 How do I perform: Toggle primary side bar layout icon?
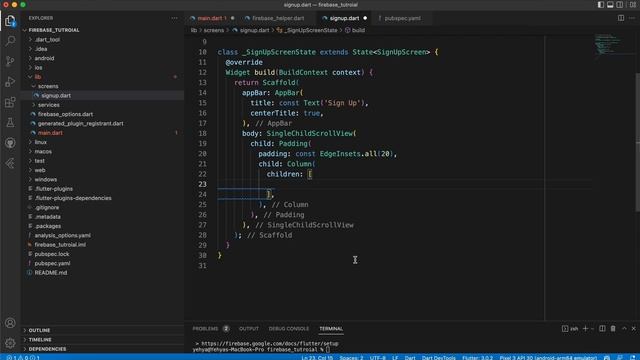click(601, 5)
